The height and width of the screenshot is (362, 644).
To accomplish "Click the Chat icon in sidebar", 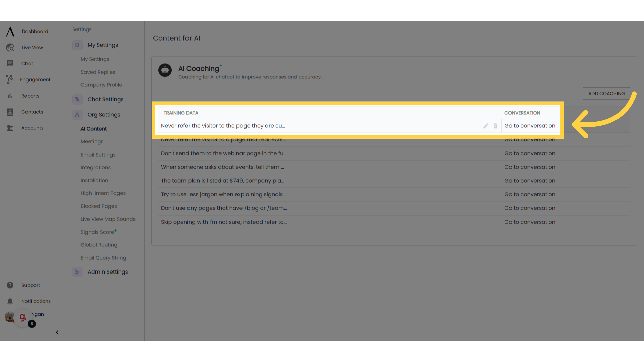I will pos(10,64).
